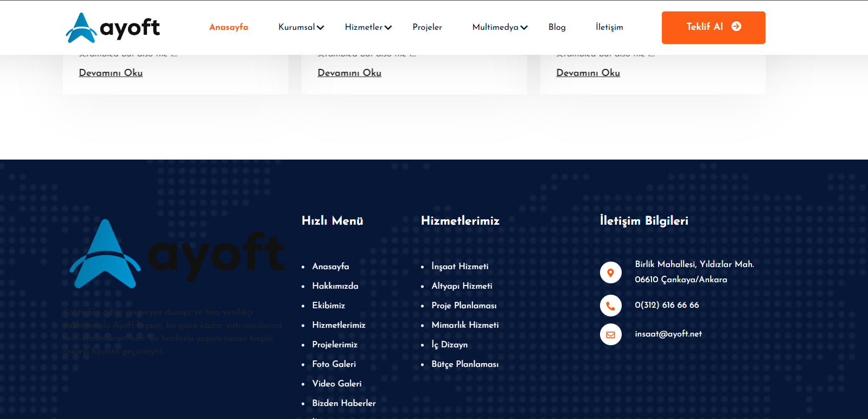Image resolution: width=868 pixels, height=419 pixels.
Task: Open the Blog page from navbar
Action: (557, 27)
